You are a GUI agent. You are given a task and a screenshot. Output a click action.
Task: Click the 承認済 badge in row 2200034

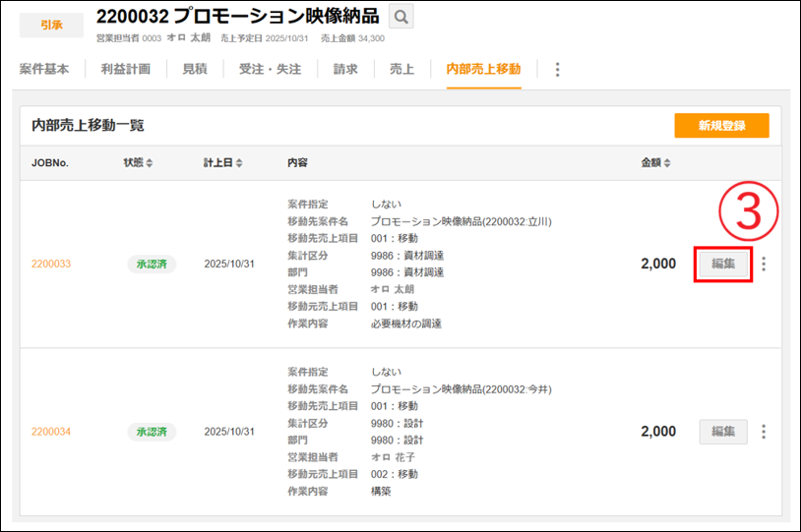pyautogui.click(x=152, y=432)
